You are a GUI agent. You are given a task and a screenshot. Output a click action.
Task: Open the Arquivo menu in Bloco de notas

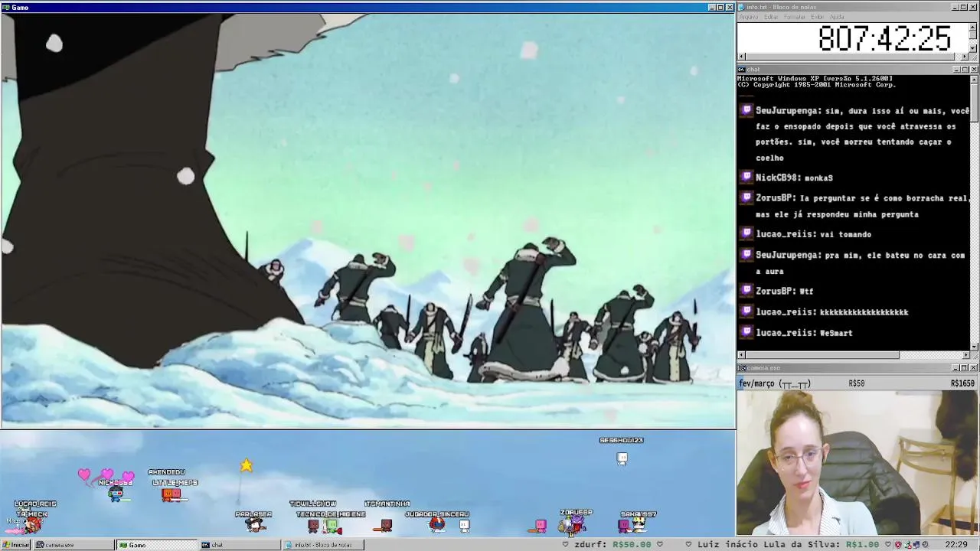pos(749,17)
